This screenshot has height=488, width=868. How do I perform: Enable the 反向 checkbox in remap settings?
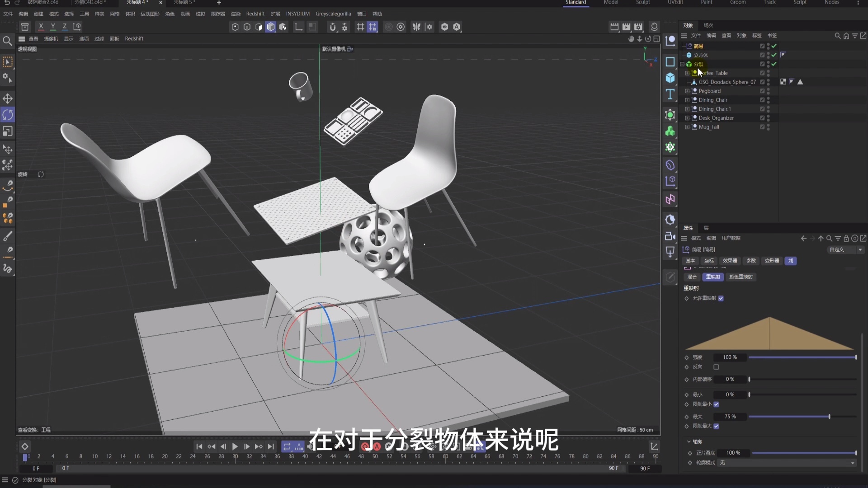pyautogui.click(x=717, y=367)
